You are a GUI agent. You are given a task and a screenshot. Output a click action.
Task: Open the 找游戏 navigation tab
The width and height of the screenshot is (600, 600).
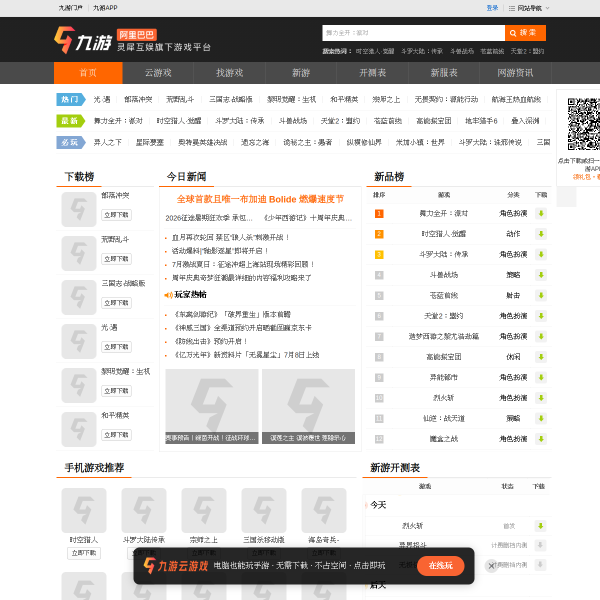(x=230, y=73)
